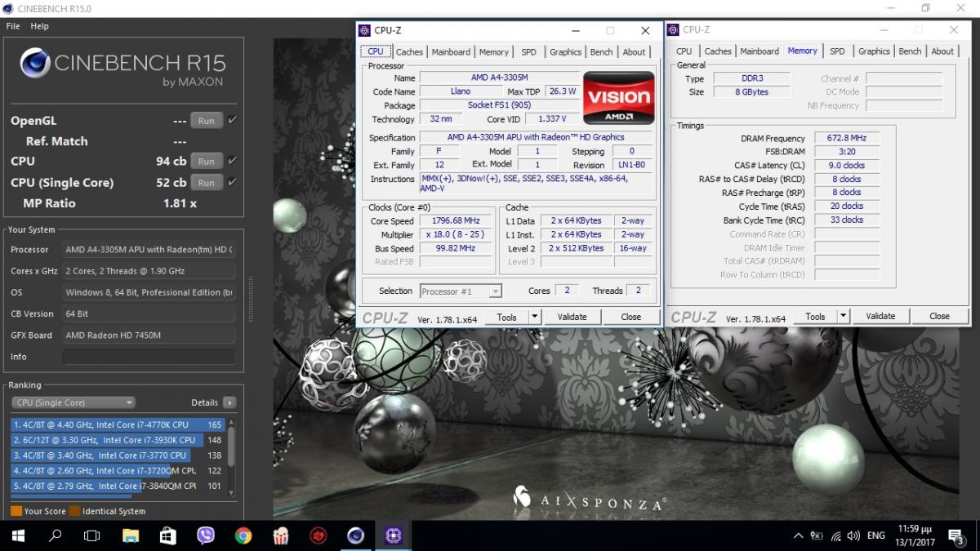Click the empty Info field
The width and height of the screenshot is (980, 551).
tap(149, 357)
